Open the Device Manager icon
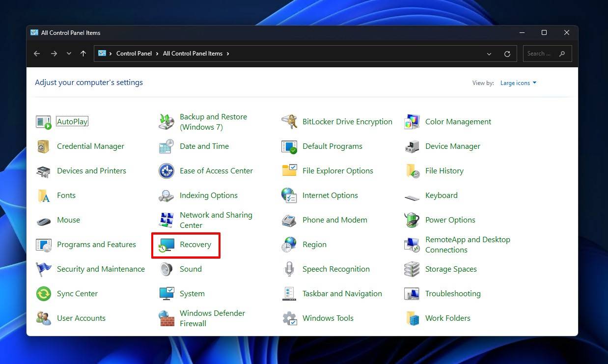Viewport: 608px width, 364px height. [412, 146]
